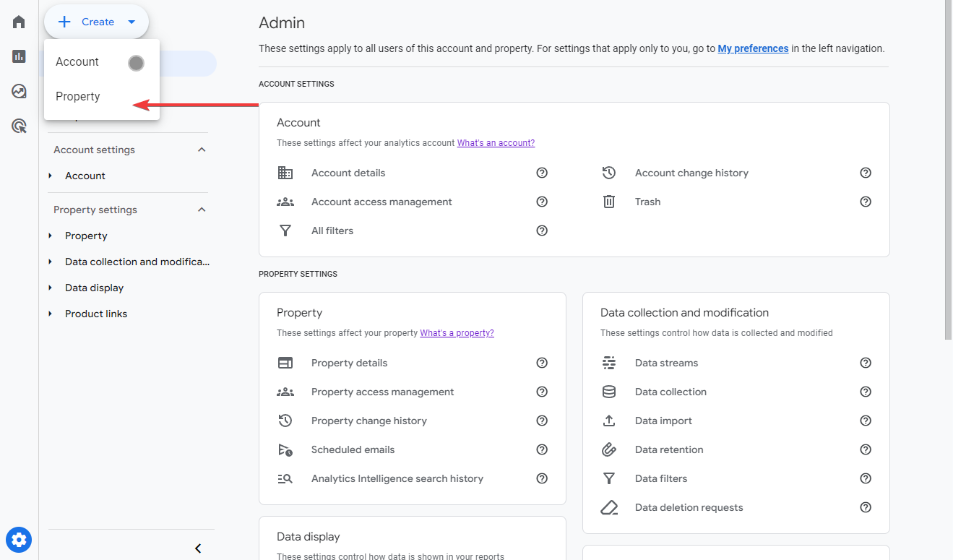Click the Admin gear icon
The width and height of the screenshot is (953, 560).
[19, 539]
